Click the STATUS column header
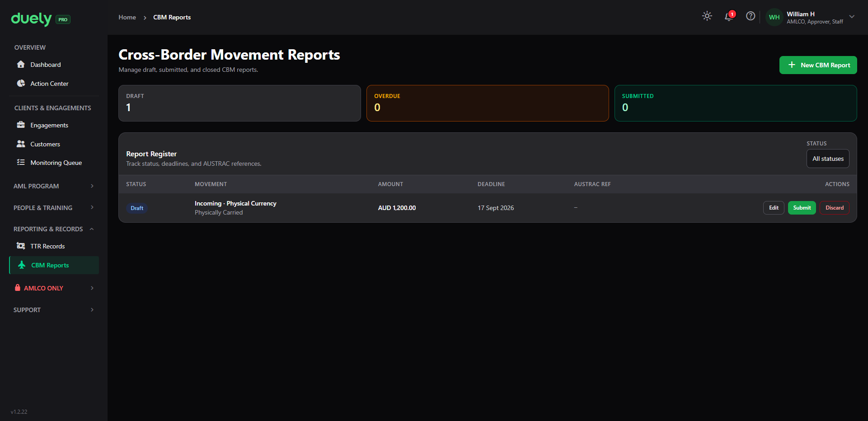The image size is (868, 421). [x=136, y=184]
